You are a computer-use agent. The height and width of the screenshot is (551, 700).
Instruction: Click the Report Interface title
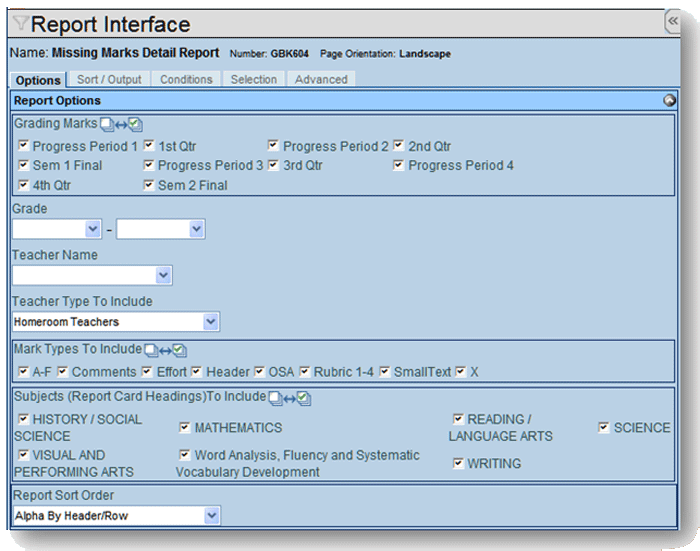[111, 24]
